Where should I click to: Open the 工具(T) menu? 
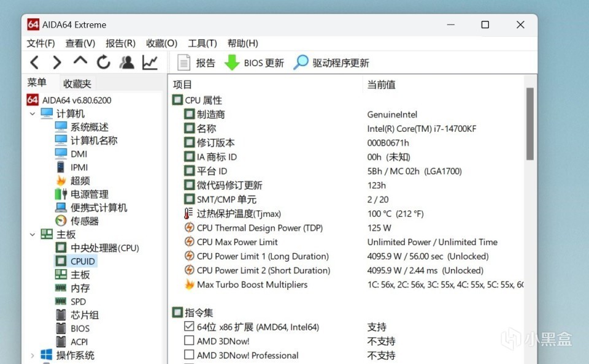point(202,44)
